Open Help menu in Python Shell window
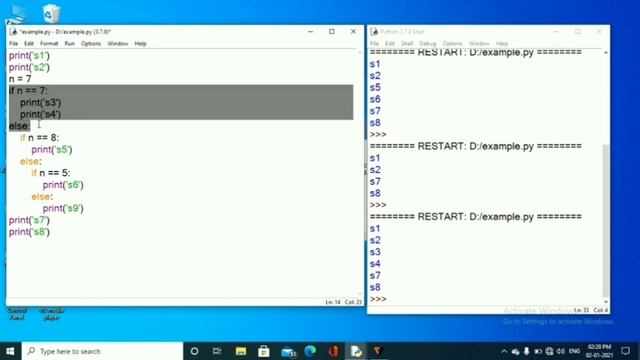640x360 pixels. pyautogui.click(x=502, y=43)
